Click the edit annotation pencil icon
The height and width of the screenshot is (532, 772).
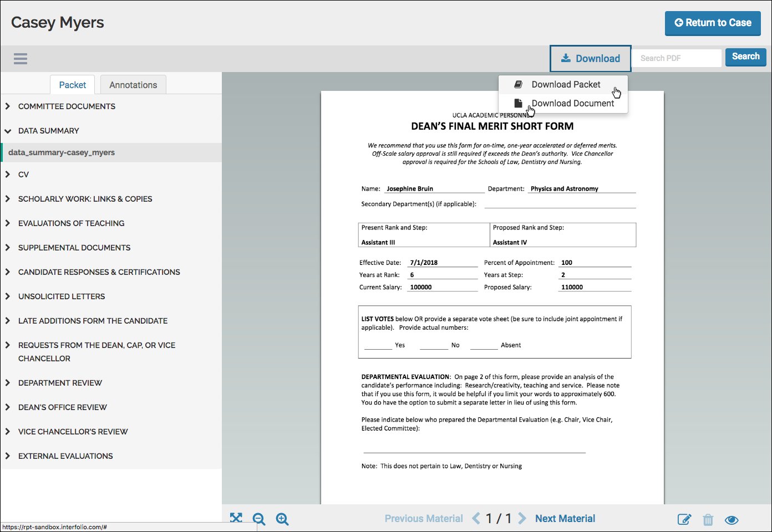pyautogui.click(x=684, y=519)
